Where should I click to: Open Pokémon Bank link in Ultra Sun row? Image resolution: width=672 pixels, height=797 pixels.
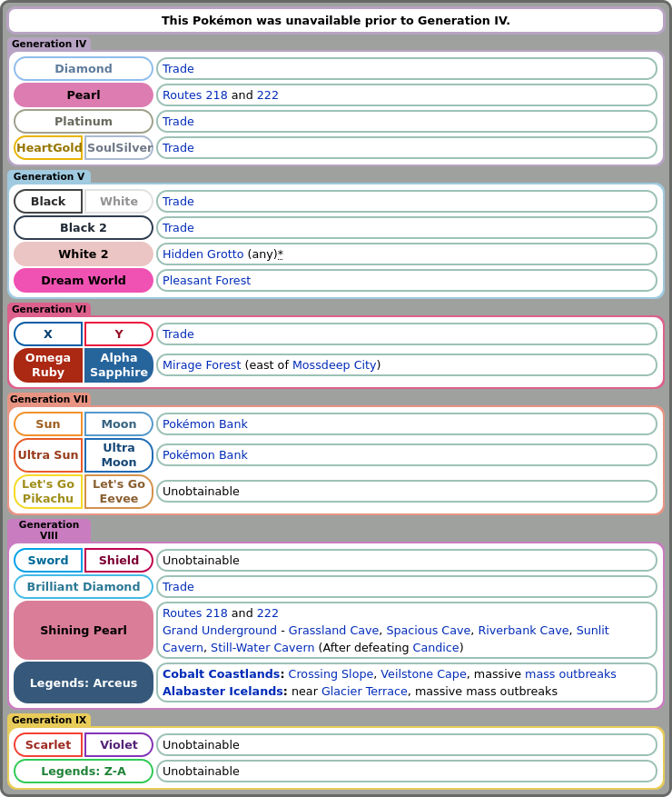click(x=205, y=455)
